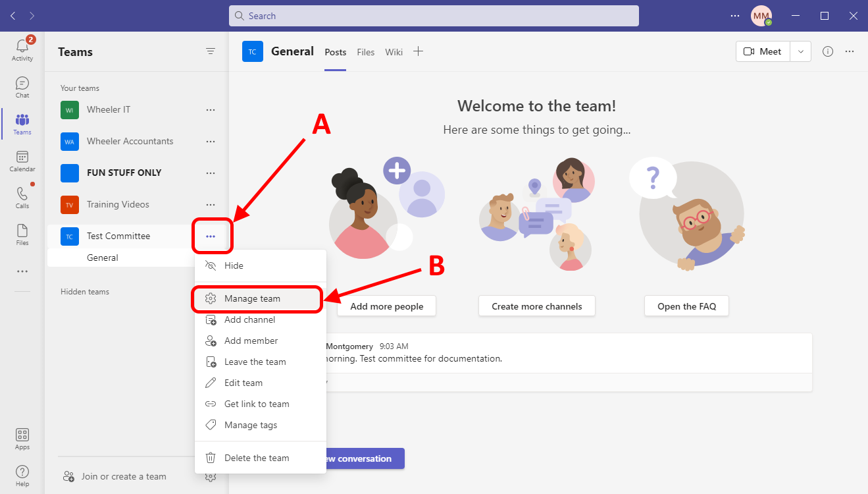Open the Activity feed icon
868x494 pixels.
coord(22,50)
